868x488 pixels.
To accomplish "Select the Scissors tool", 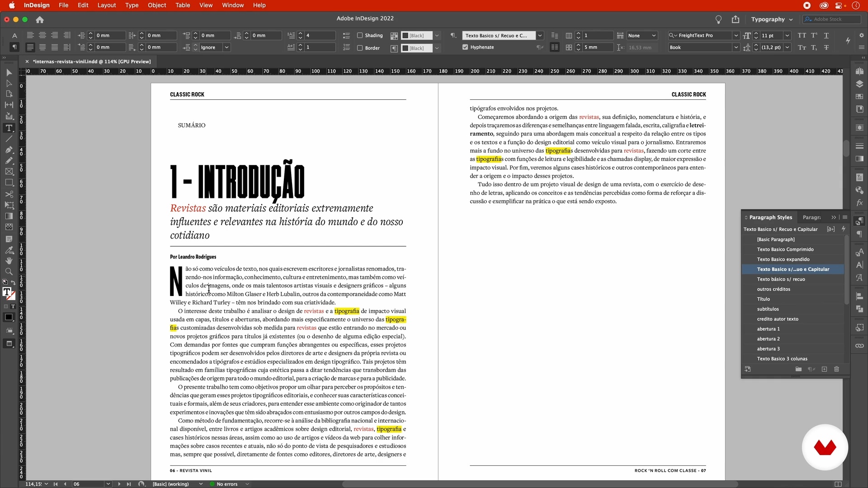I will tap(9, 194).
